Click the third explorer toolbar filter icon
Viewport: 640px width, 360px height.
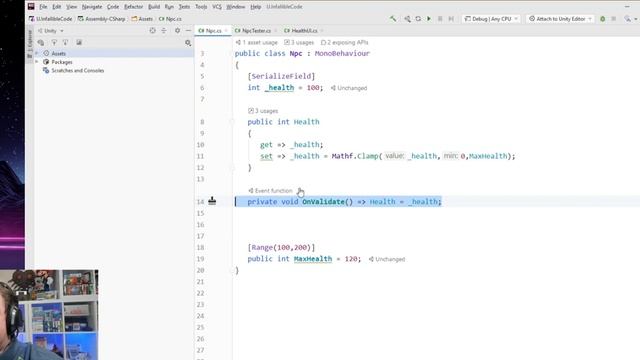click(65, 42)
